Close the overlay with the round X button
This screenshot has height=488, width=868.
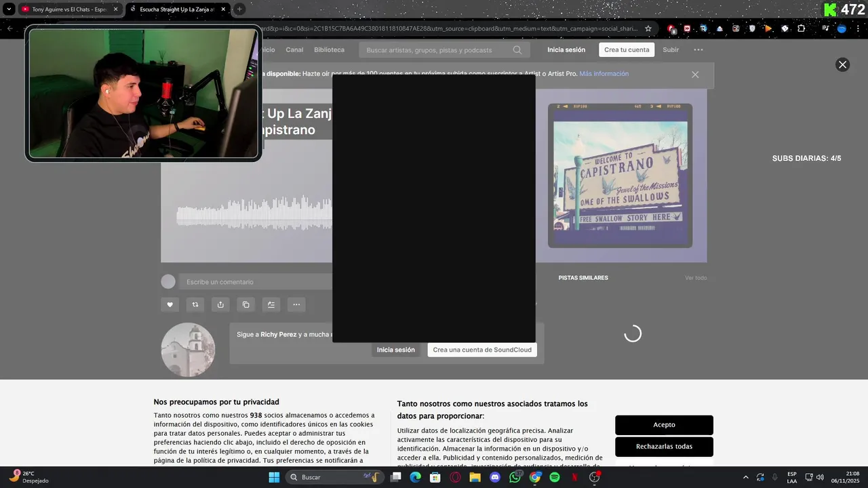point(842,64)
